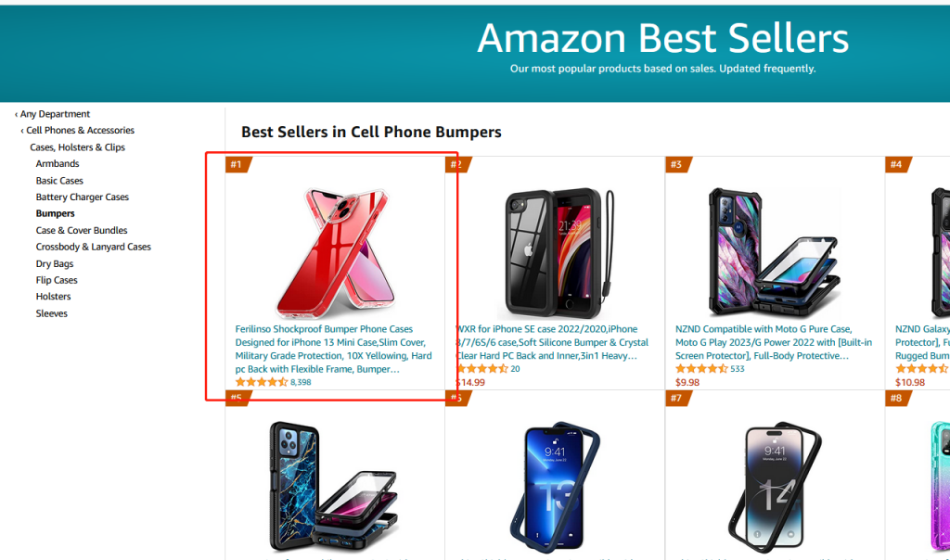Click the #8 rank badge
The width and height of the screenshot is (950, 560).
[x=898, y=399]
